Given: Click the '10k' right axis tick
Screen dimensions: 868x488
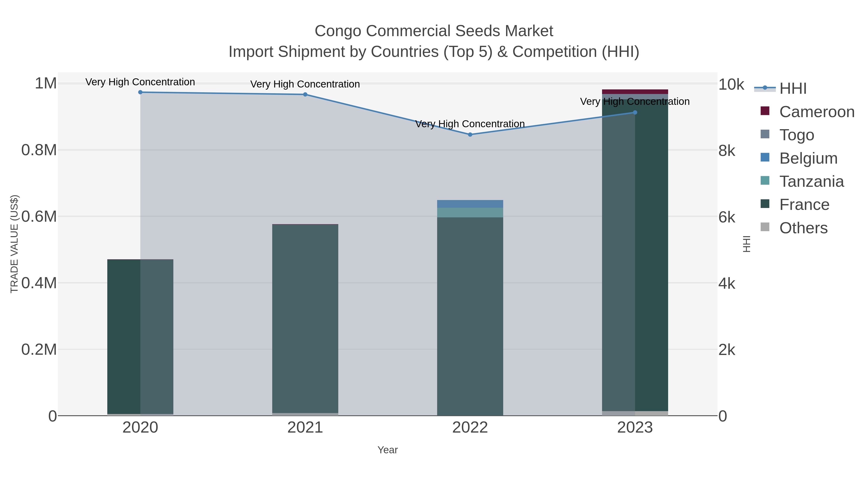Looking at the screenshot, I should point(731,85).
